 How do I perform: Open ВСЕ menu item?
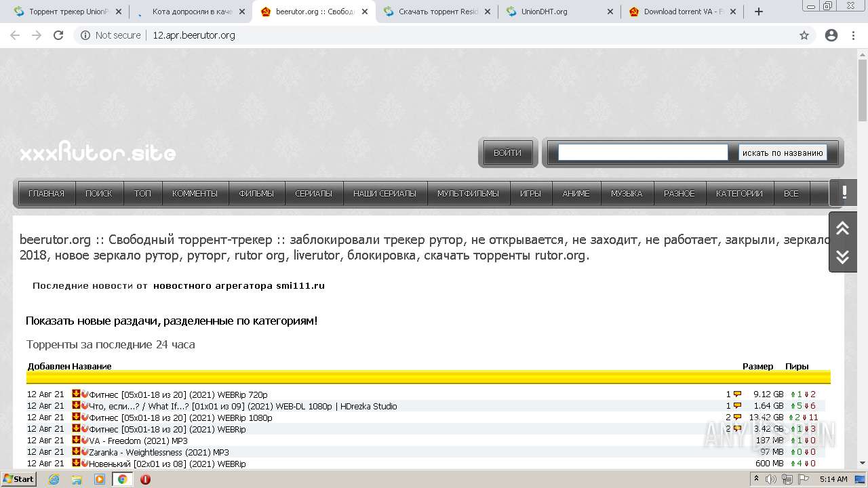pyautogui.click(x=791, y=193)
